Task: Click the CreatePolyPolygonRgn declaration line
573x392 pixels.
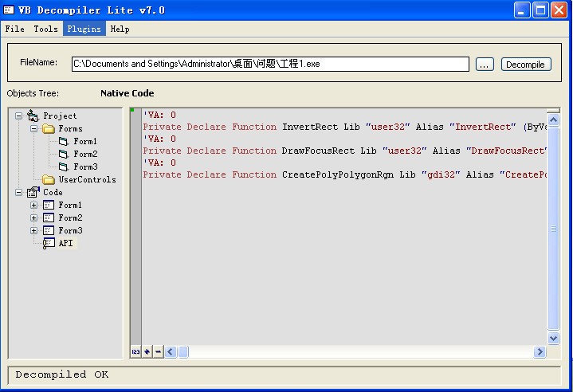Action: pos(344,174)
